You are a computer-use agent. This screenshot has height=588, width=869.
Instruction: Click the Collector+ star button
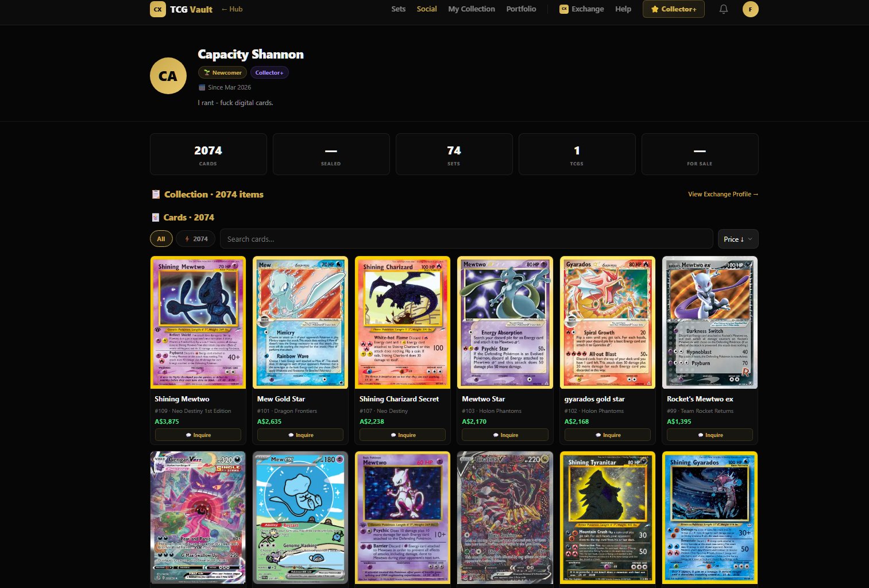click(673, 9)
